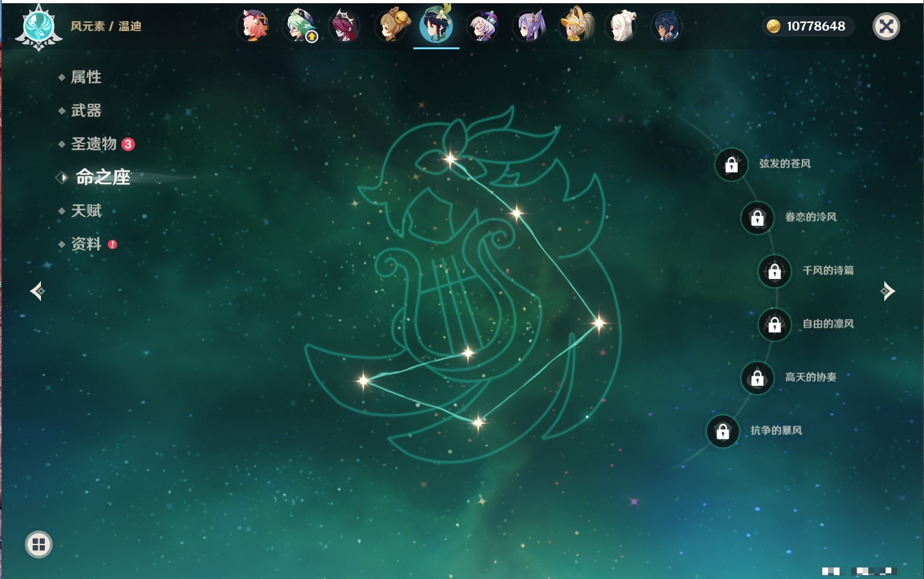924x579 pixels.
Task: Click the leftmost star of the constellation
Action: [363, 381]
